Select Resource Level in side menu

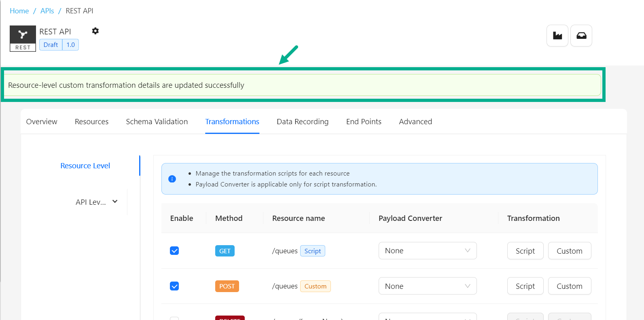85,166
